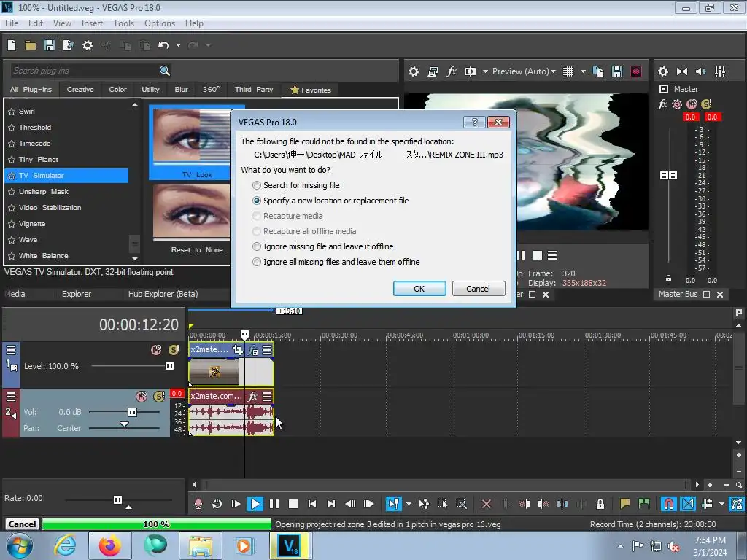
Task: Open preview properties gear icon
Action: click(414, 71)
